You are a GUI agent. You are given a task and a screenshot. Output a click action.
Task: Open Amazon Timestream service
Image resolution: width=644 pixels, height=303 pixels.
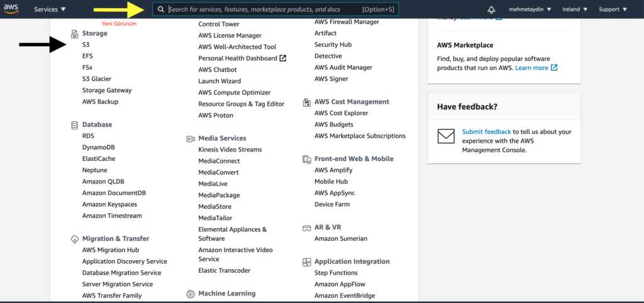coord(112,216)
